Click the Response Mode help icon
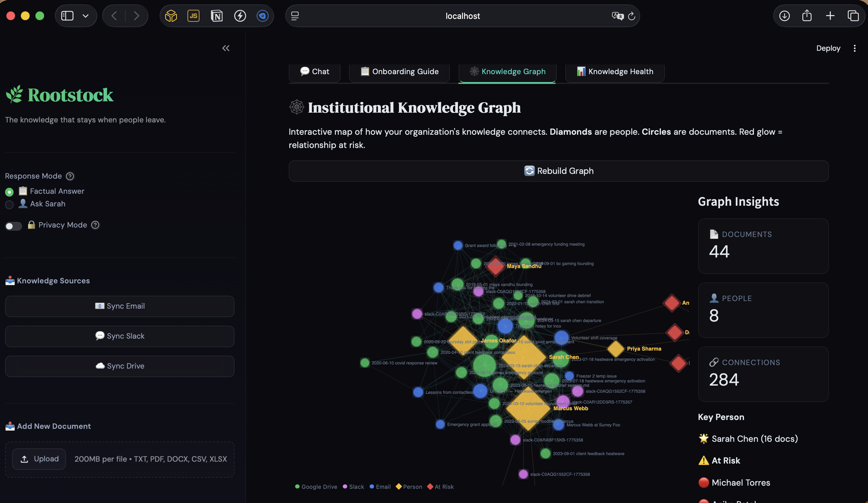 click(x=70, y=176)
